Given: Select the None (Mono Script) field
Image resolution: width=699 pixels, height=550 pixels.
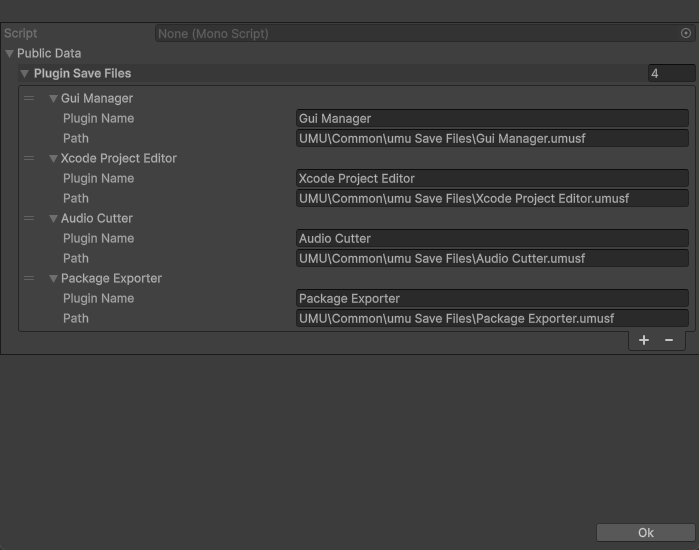Looking at the screenshot, I should point(425,33).
